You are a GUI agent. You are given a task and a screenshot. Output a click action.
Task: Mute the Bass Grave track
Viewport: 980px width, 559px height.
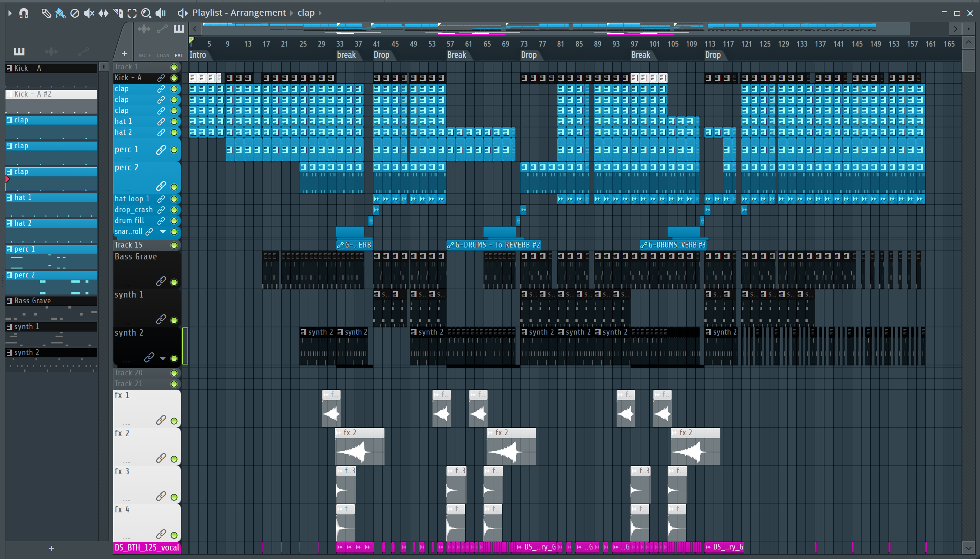pos(174,282)
